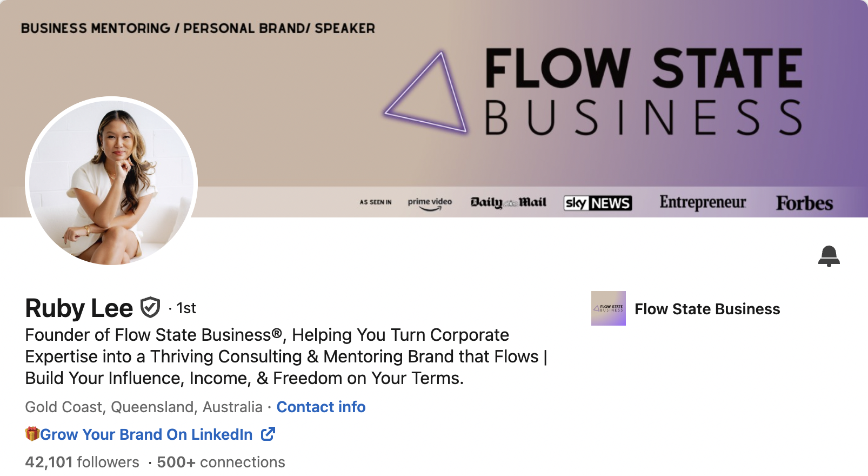Click the large FLOW STATE banner title
The width and height of the screenshot is (868, 476).
[x=643, y=68]
